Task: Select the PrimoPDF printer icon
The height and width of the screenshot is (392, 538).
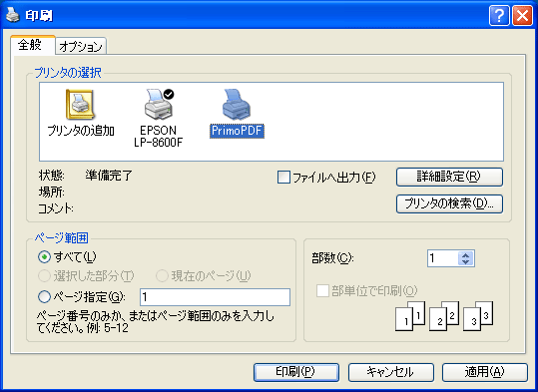Action: click(x=237, y=105)
